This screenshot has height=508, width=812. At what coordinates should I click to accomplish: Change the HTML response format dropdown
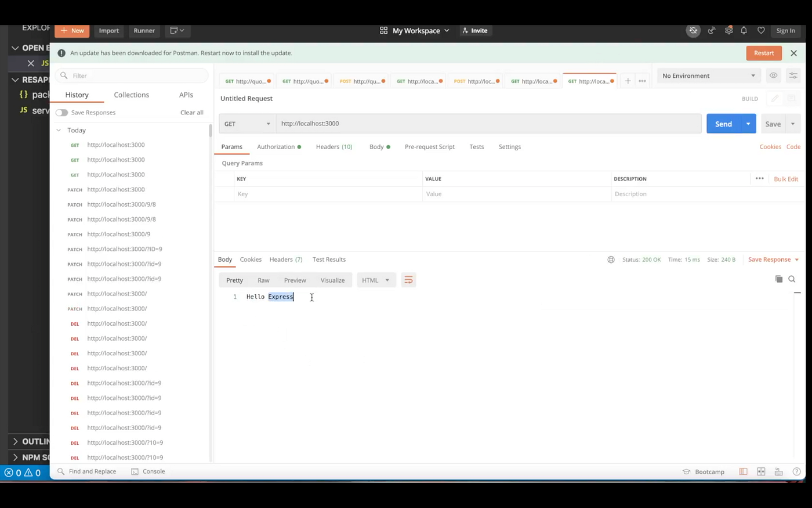(375, 280)
